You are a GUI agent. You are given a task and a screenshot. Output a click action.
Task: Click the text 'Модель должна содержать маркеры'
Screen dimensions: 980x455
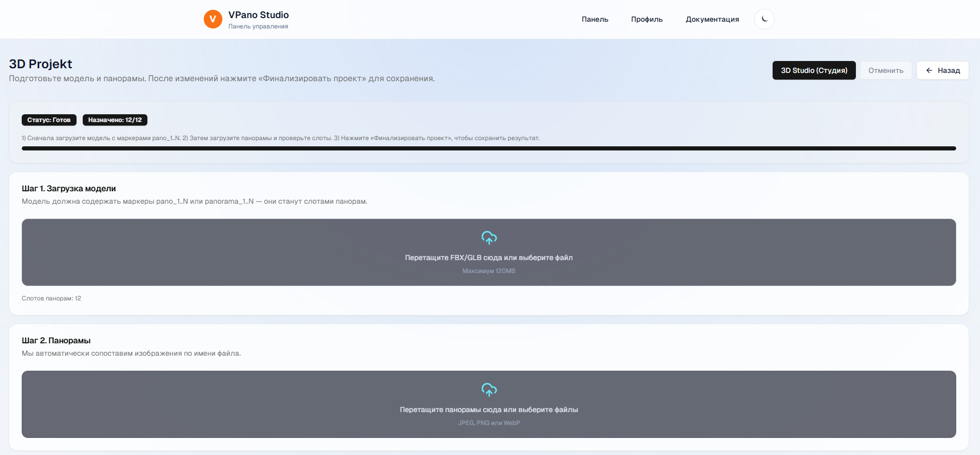(x=194, y=202)
